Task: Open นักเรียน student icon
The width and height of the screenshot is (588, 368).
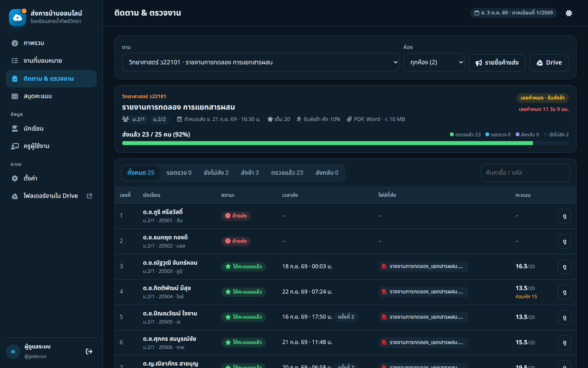Action: 15,128
